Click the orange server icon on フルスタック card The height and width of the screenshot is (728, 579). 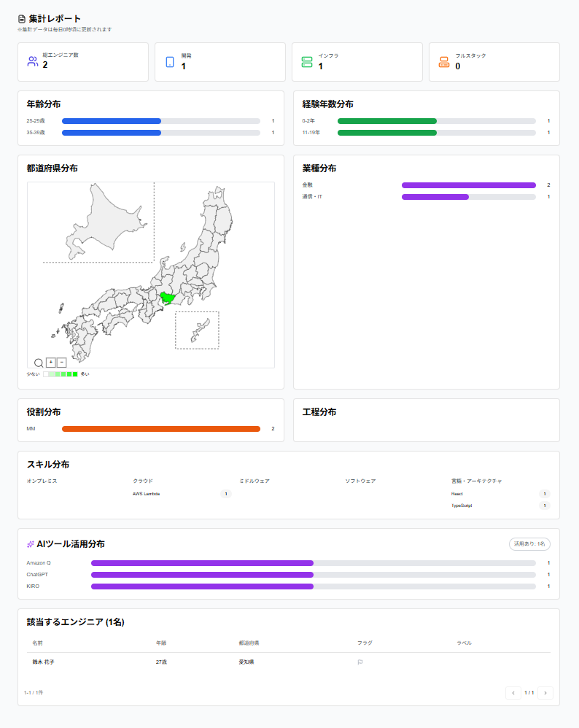point(444,62)
